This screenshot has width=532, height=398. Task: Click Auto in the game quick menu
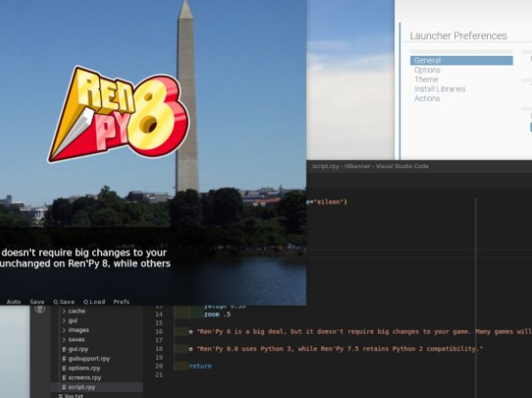click(13, 302)
